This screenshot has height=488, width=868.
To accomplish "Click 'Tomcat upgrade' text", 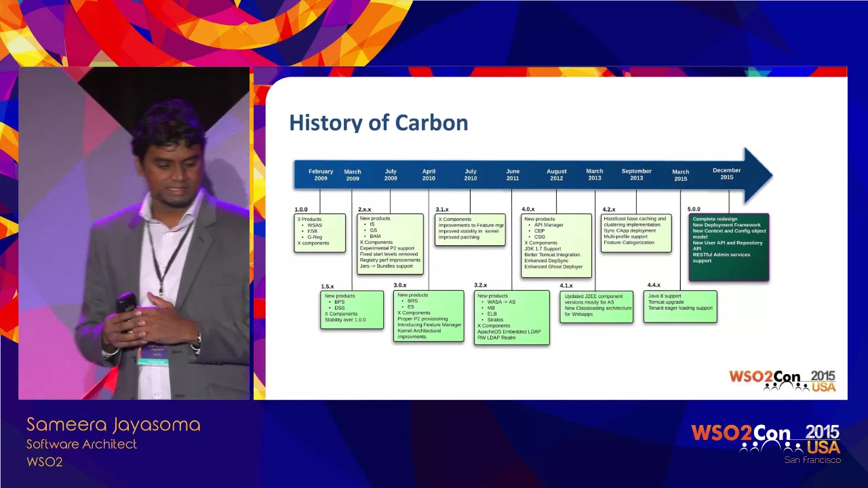I will pos(666,302).
